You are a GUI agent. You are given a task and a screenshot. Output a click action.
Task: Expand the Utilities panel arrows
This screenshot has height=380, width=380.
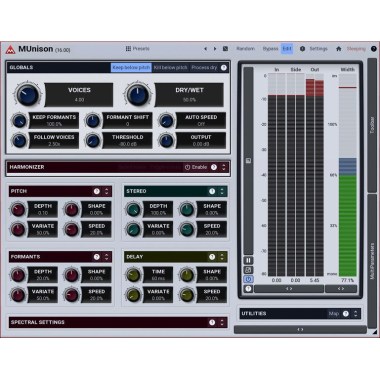coord(355,314)
